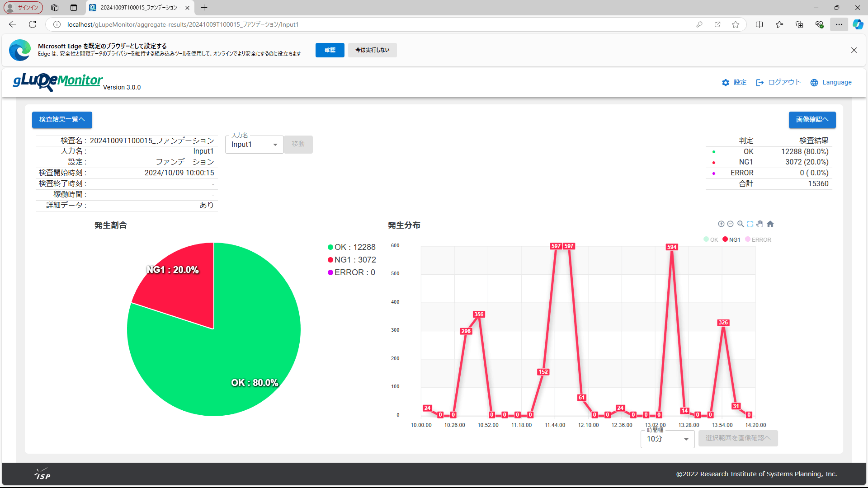Click the chart zoom in icon
Viewport: 868px width, 488px height.
[x=721, y=224]
